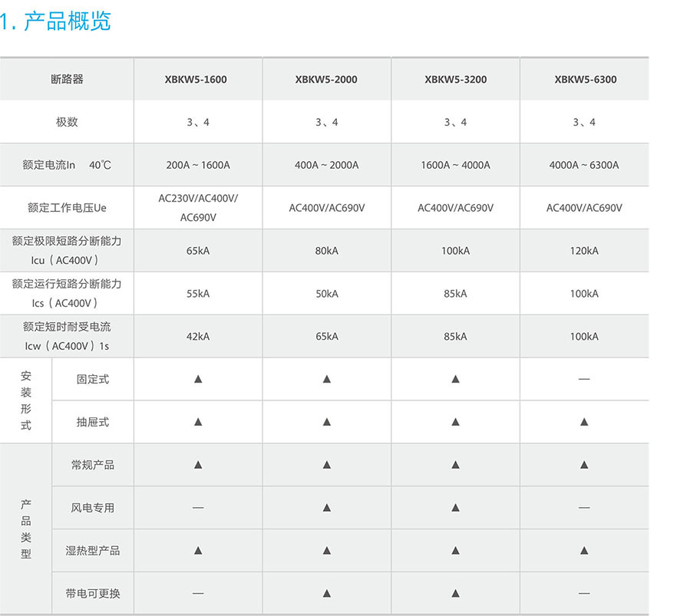
Task: Click the 固定式 triangle under XBKW5-3200
Action: click(455, 379)
